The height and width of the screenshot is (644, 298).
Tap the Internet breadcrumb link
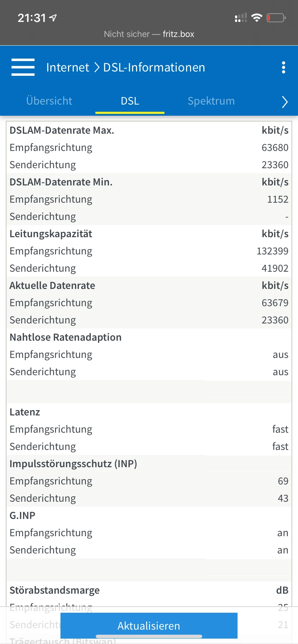(x=68, y=67)
